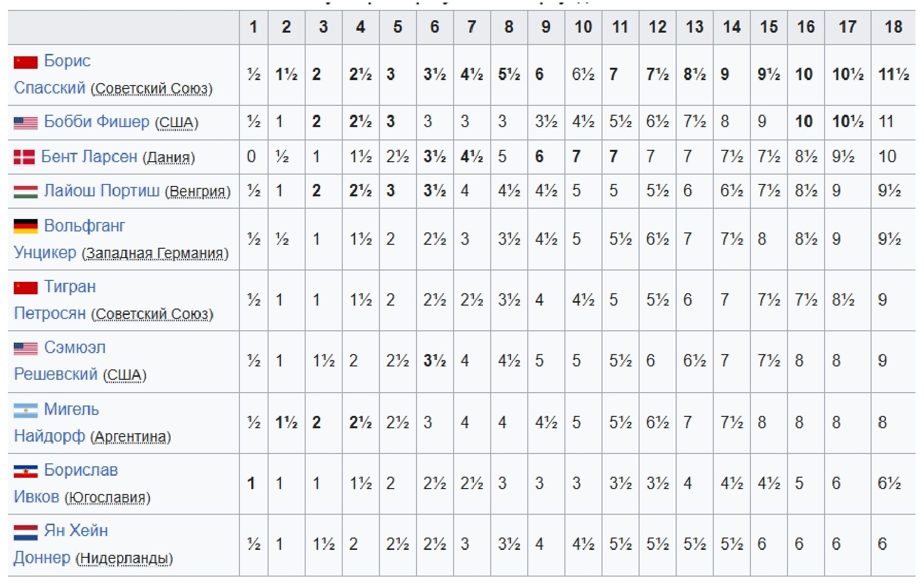The height and width of the screenshot is (585, 924).
Task: Click the Soviet flag beside Борис Спасский
Action: click(25, 62)
